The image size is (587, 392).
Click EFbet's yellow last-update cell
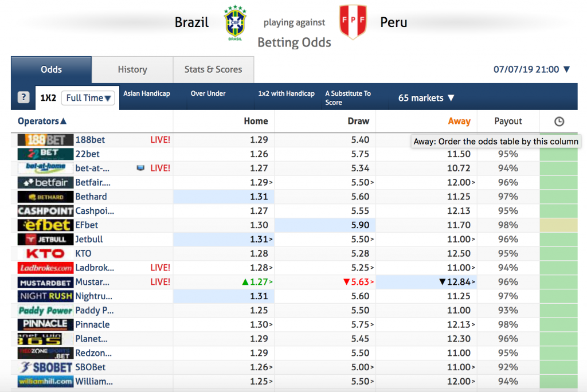[558, 225]
